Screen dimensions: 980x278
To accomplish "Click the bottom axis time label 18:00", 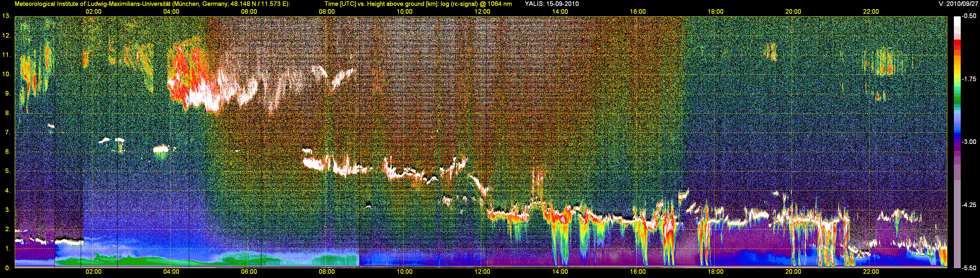I will click(x=716, y=272).
